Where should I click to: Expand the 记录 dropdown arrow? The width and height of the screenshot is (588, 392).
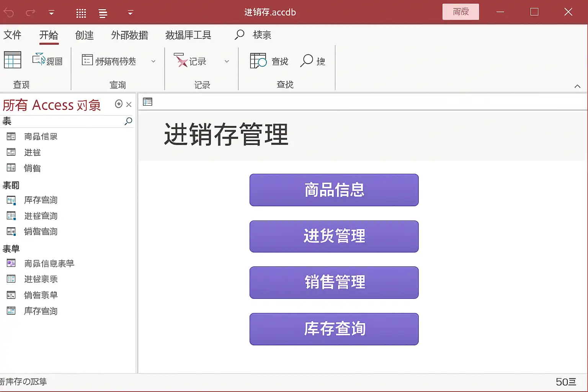point(227,61)
